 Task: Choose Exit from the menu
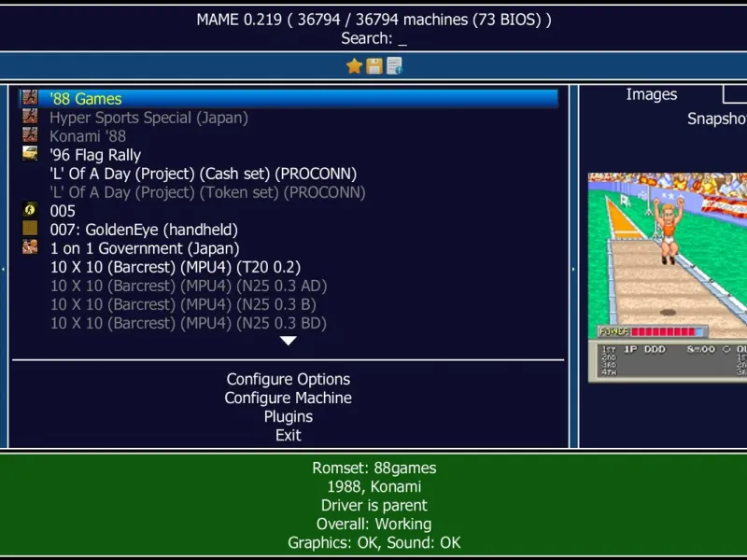point(289,435)
